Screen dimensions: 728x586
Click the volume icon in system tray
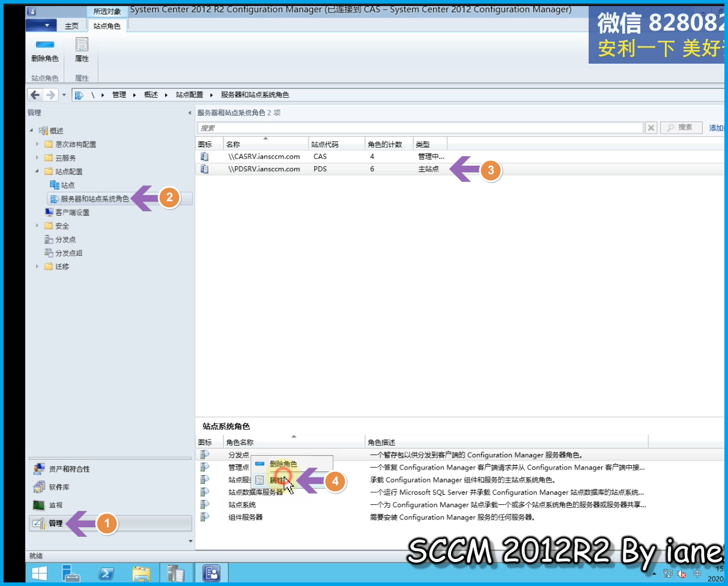point(682,573)
